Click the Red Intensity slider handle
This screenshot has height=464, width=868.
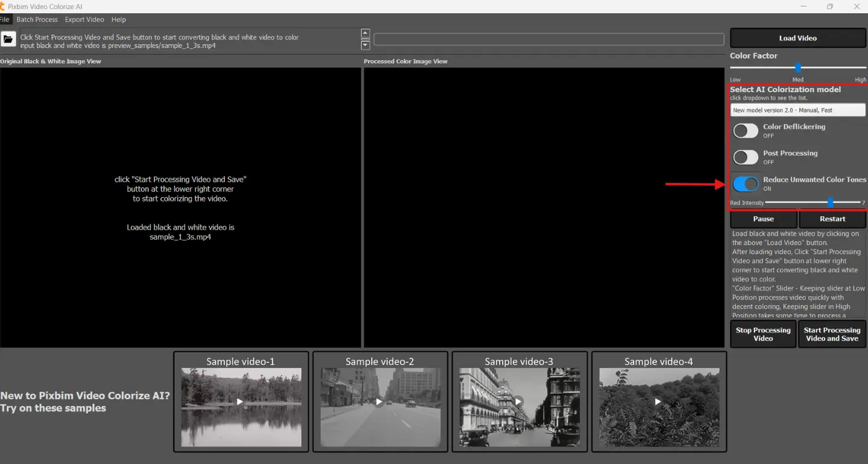click(831, 202)
